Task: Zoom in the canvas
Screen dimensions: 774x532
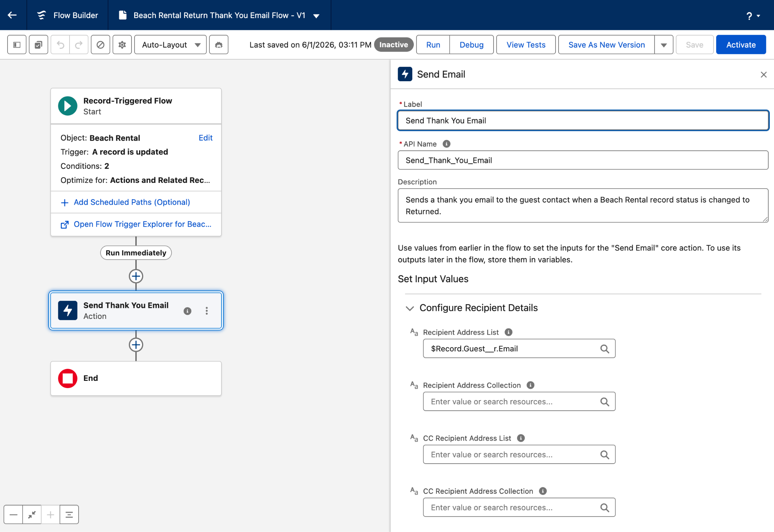Action: pyautogui.click(x=50, y=514)
